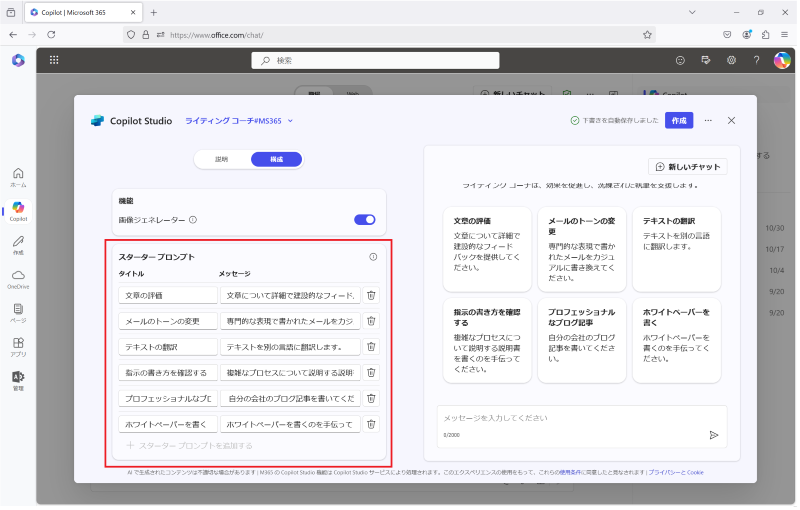Screen dimensions: 800x510
Task: Open help question mark icon
Action: pos(757,60)
